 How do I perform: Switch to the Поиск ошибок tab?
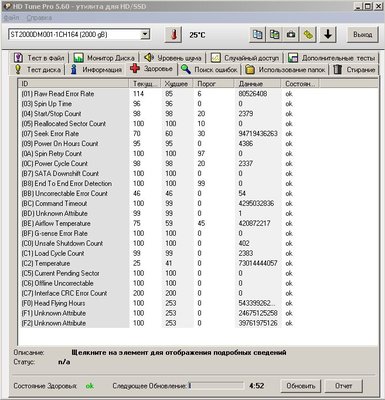click(x=209, y=70)
